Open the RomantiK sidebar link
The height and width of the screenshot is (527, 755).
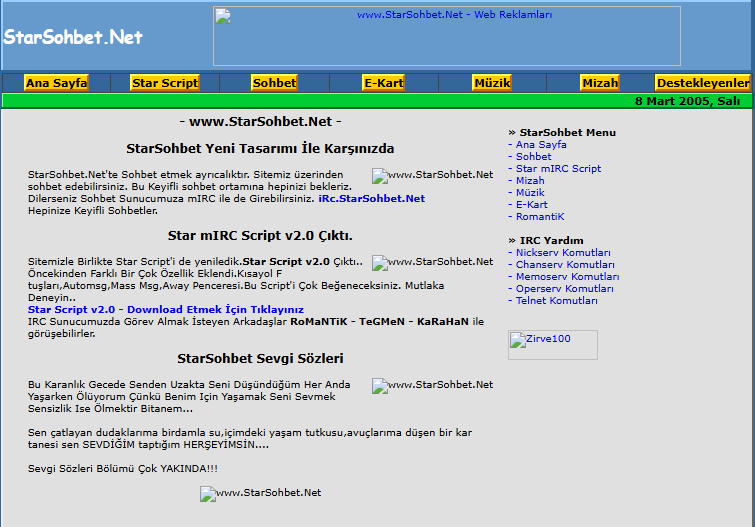pyautogui.click(x=540, y=217)
